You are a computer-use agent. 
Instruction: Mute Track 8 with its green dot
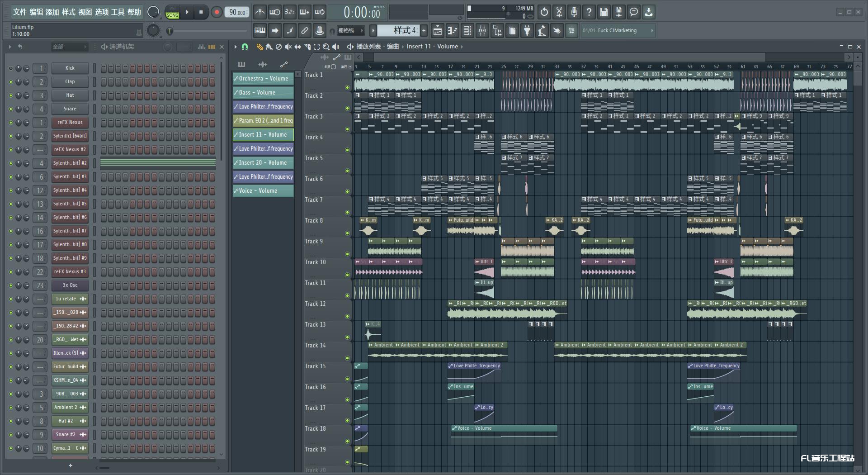click(x=347, y=233)
